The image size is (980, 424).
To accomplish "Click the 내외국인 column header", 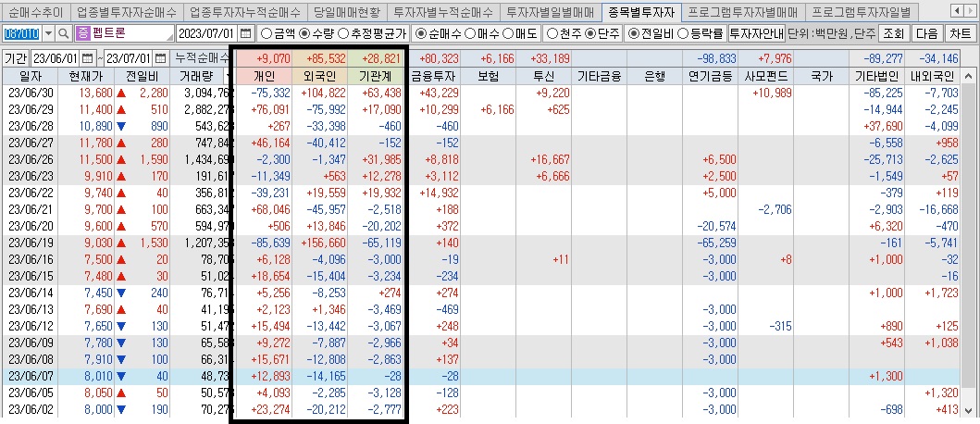I will 933,76.
